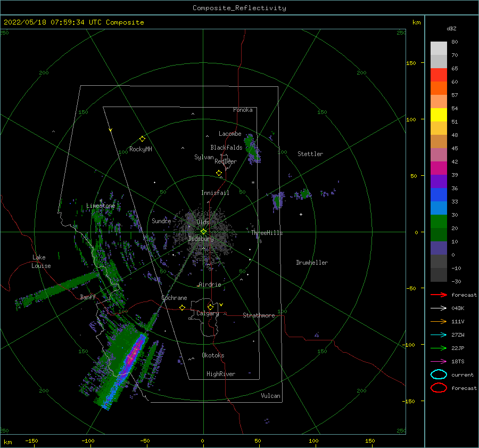Screen dimensions: 479x448
Task: Select the RedDeer city label
Action: click(226, 161)
